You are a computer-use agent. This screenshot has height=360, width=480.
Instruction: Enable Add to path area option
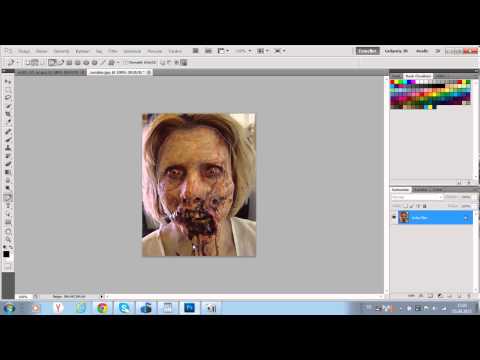162,62
